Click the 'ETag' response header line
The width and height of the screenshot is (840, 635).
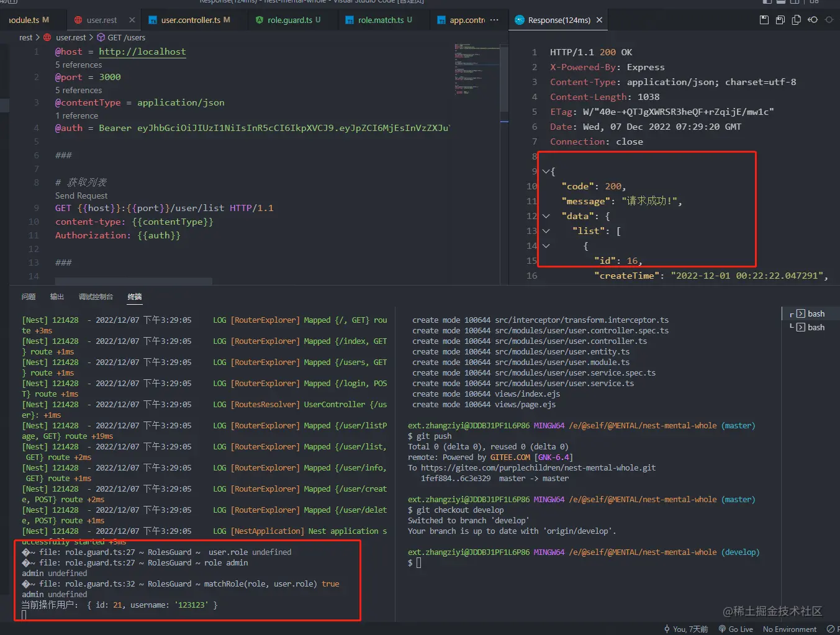pyautogui.click(x=662, y=112)
